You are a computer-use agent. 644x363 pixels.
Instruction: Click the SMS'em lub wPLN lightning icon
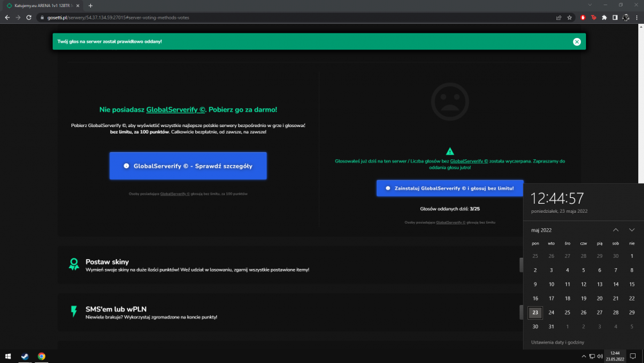pos(74,311)
